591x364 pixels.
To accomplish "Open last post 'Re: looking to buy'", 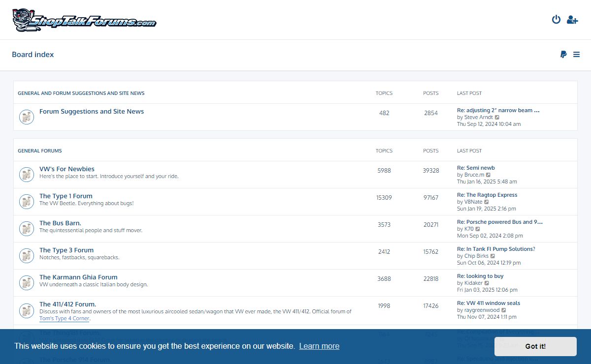I will point(480,276).
